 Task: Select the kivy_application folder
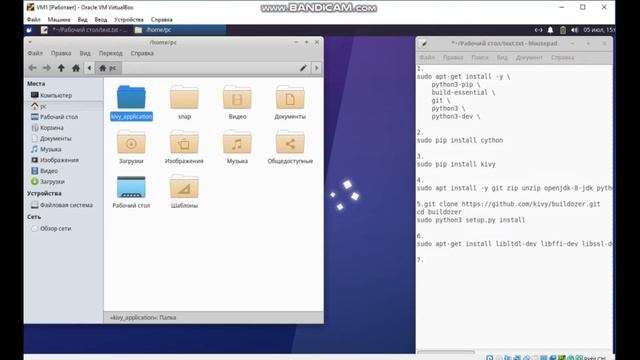pos(131,102)
